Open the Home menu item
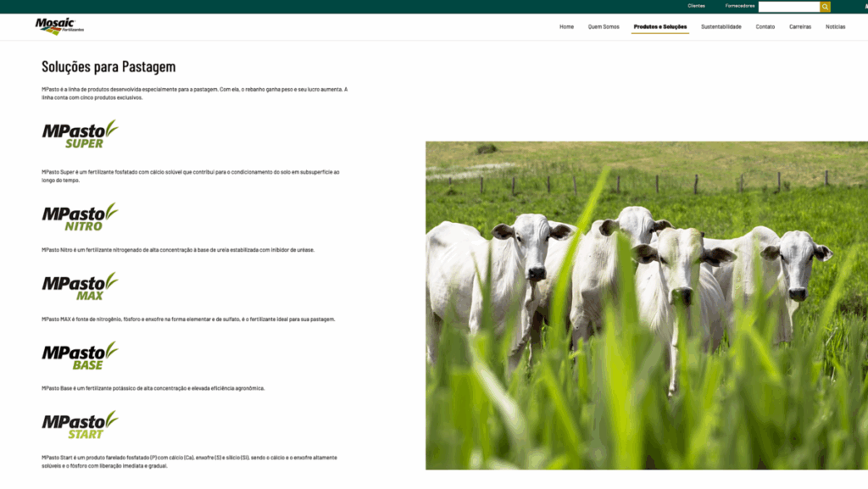Screen dimensions: 868x489 [566, 27]
